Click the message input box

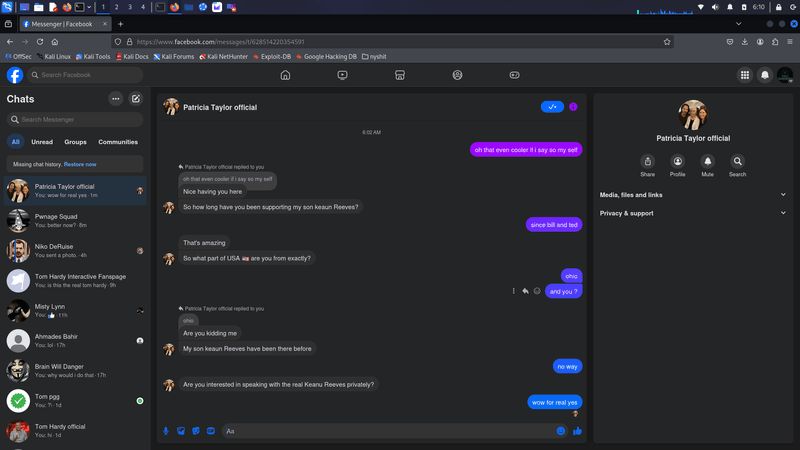[x=389, y=431]
